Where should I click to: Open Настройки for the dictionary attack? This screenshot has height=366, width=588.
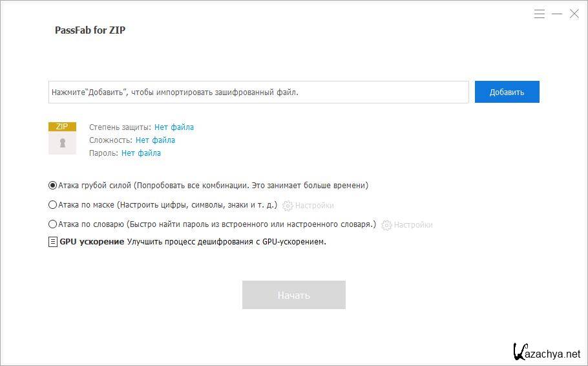point(414,225)
